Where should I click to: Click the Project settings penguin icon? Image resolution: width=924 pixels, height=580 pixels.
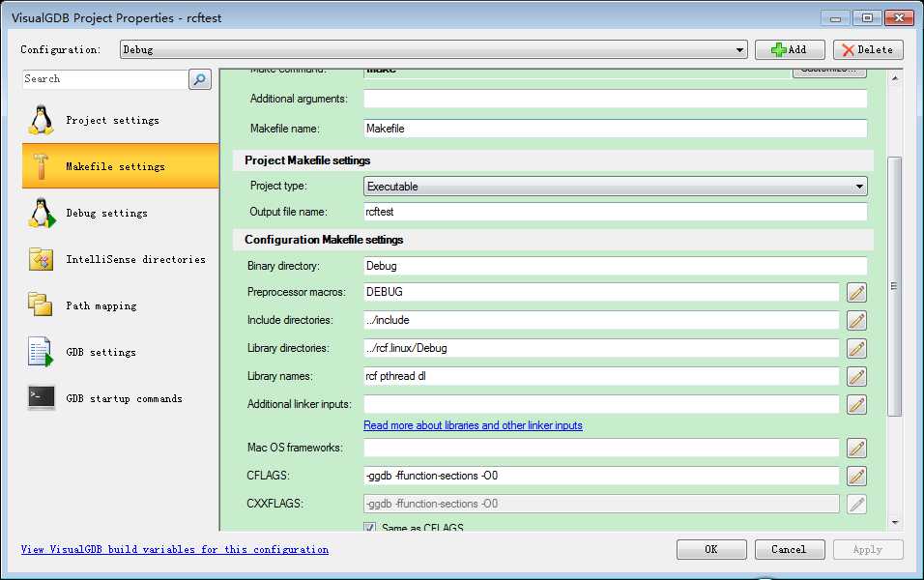coord(41,120)
